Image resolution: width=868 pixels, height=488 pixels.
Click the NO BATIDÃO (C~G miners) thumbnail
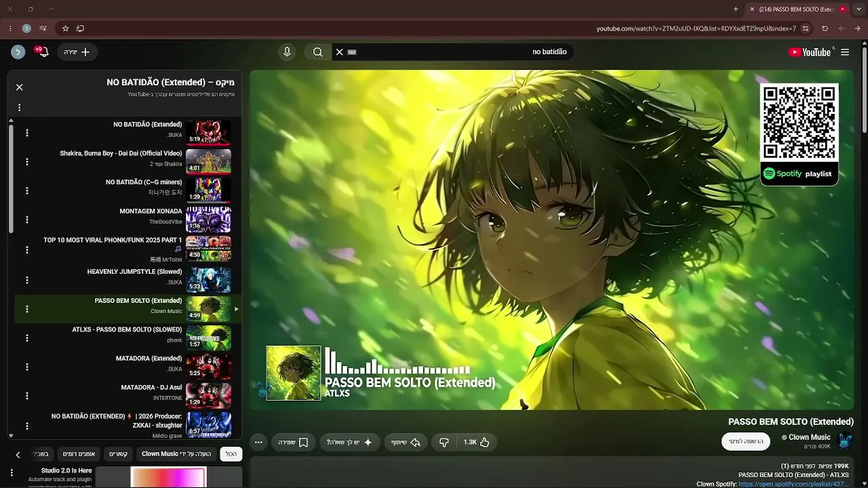209,190
